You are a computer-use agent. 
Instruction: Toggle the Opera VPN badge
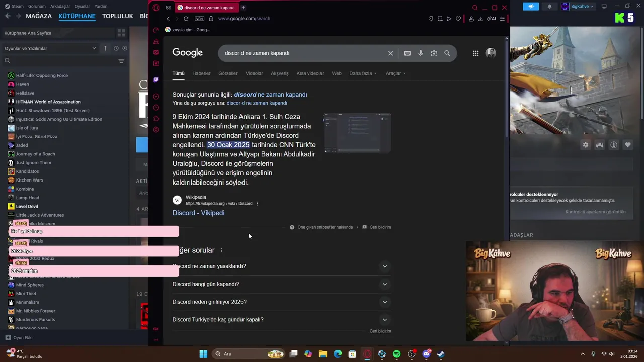[x=199, y=19]
